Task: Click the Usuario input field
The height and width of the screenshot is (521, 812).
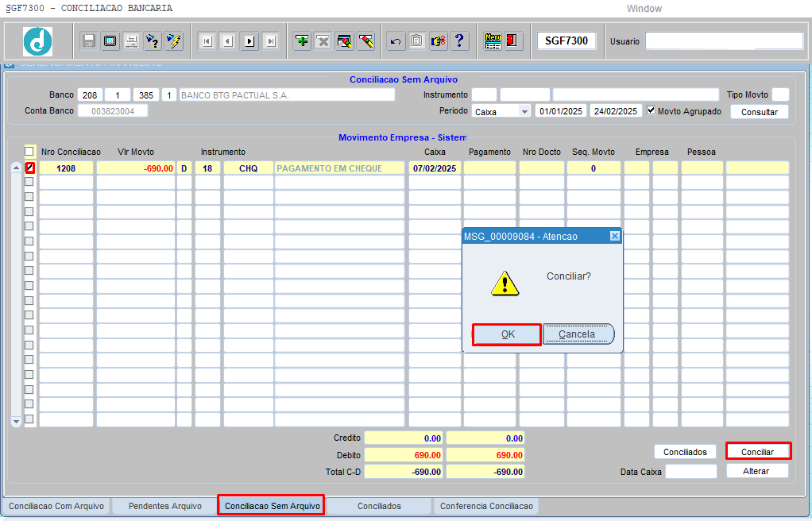Action: coord(724,41)
